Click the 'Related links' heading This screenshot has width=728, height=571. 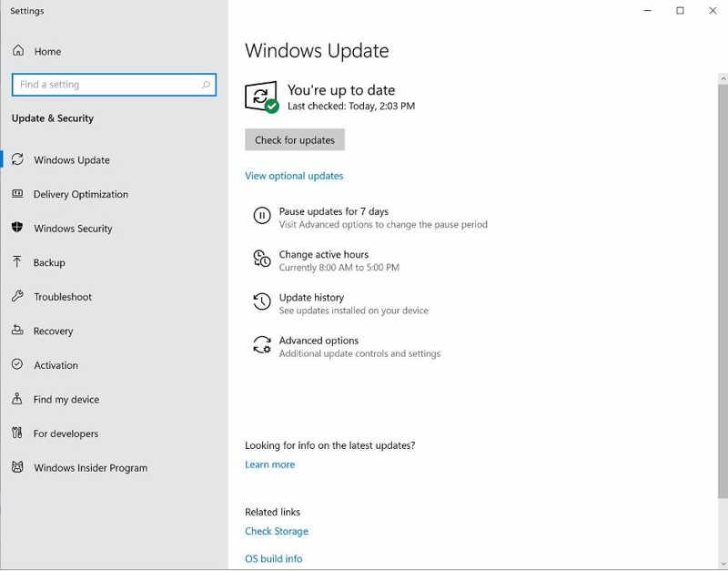(272, 512)
